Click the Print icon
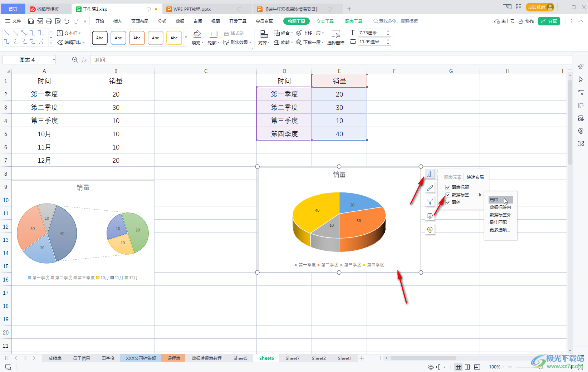588x372 pixels. (49, 21)
